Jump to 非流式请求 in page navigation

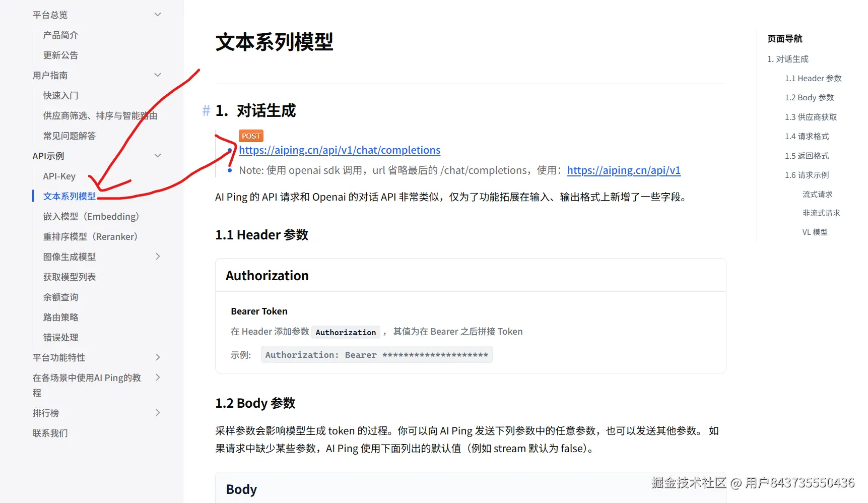821,213
